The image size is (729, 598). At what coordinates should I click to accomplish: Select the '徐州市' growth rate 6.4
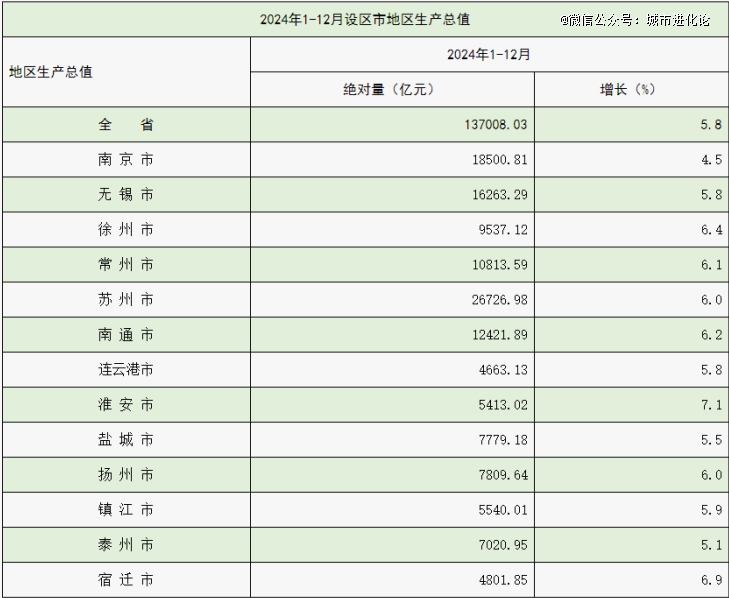[711, 230]
